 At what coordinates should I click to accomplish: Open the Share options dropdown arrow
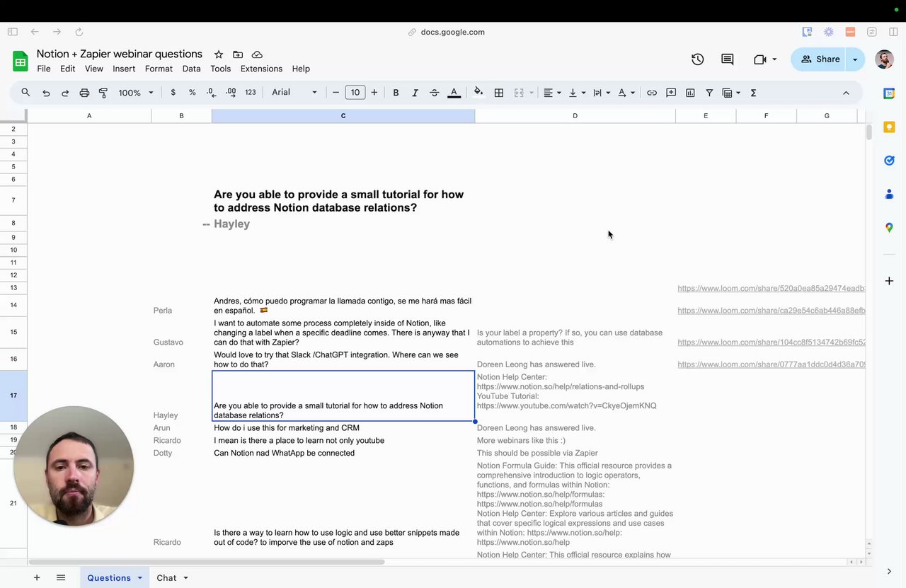coord(855,59)
